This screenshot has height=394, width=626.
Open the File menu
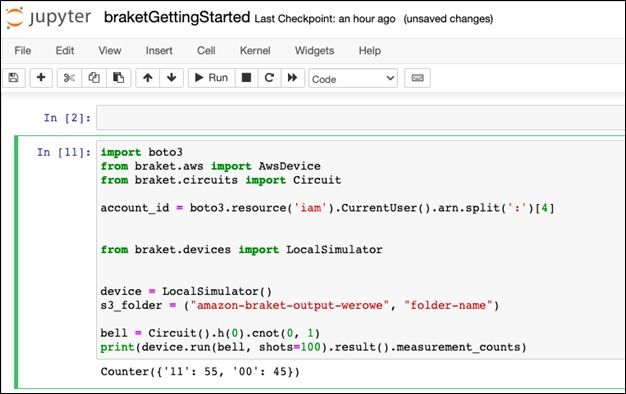tap(23, 51)
